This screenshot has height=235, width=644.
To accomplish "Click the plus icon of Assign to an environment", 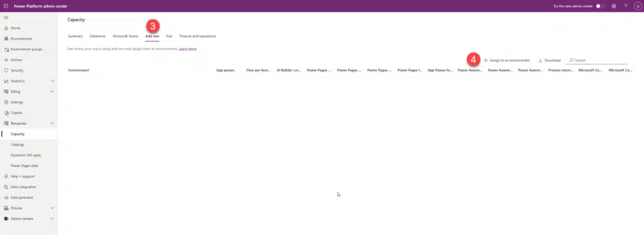I will tap(486, 60).
